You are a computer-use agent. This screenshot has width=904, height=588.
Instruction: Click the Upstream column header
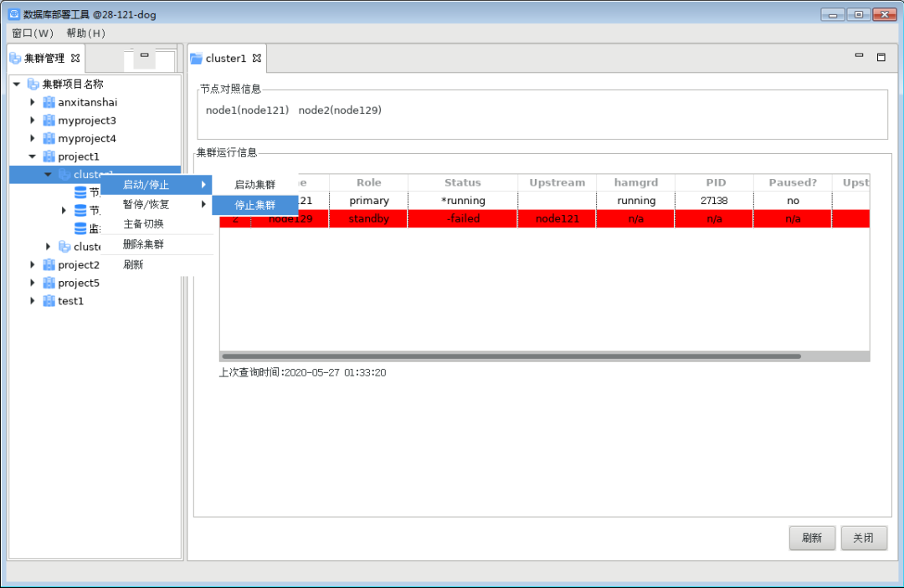[x=557, y=182]
